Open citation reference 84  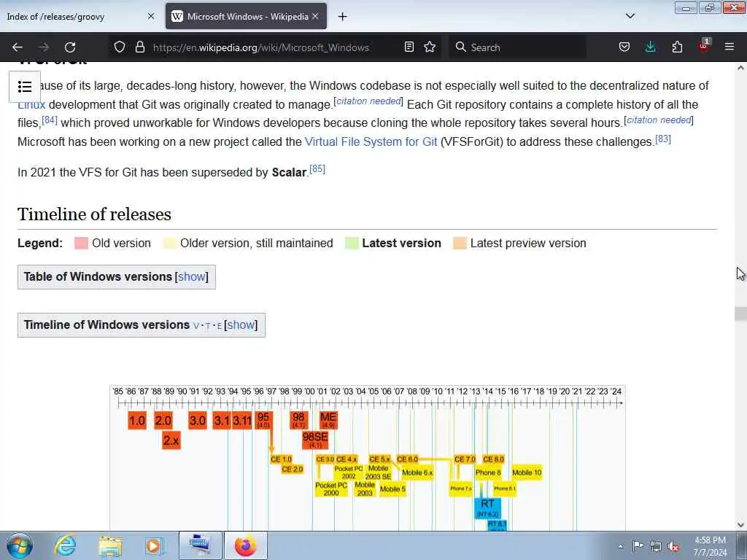point(50,120)
